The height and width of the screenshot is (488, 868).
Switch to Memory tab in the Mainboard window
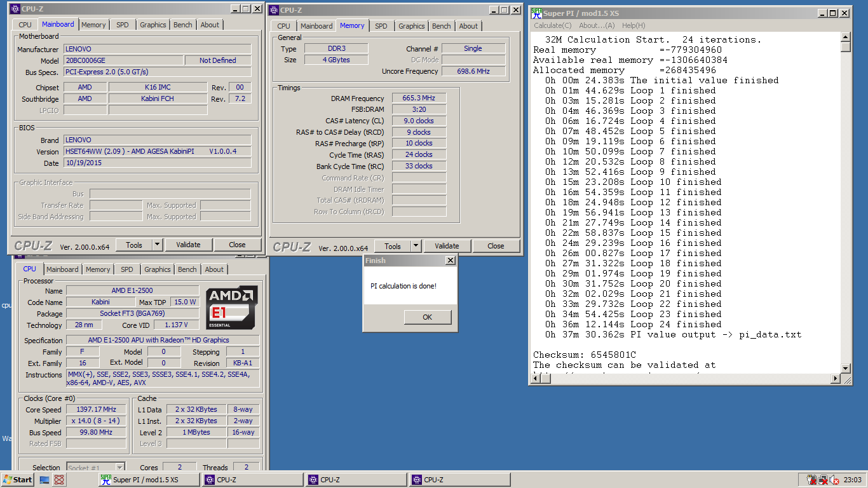click(x=93, y=25)
